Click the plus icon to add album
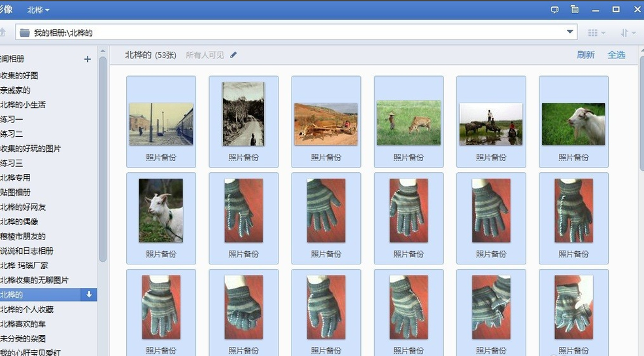Screen dimensions: 644x356 click(x=88, y=59)
